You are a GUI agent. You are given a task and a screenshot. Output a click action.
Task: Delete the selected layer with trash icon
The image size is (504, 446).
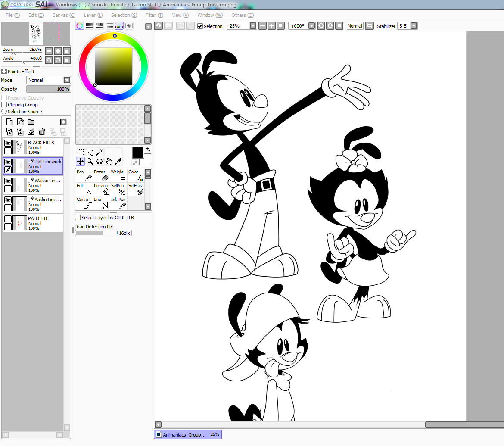(42, 131)
